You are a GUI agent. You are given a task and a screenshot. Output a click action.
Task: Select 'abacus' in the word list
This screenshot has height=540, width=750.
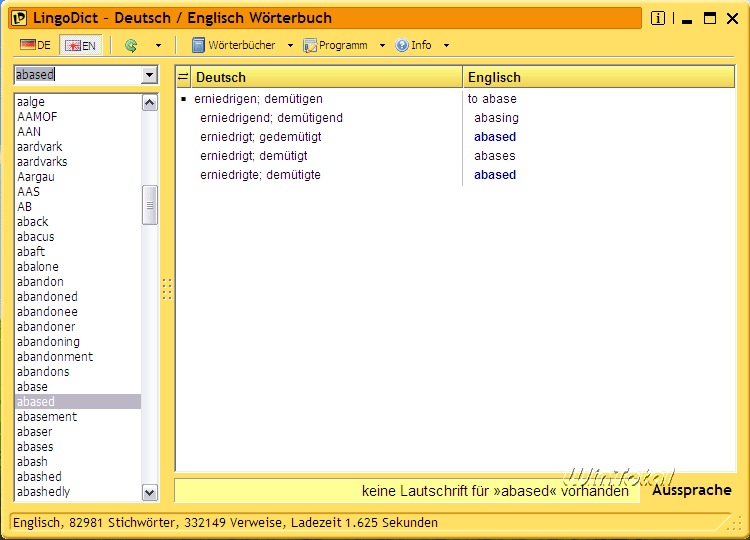pos(36,237)
